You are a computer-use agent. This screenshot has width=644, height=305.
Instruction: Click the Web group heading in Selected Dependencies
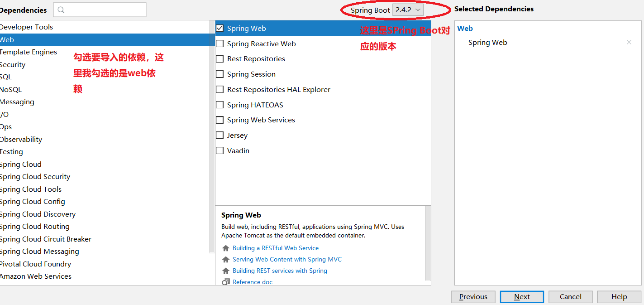tap(465, 29)
